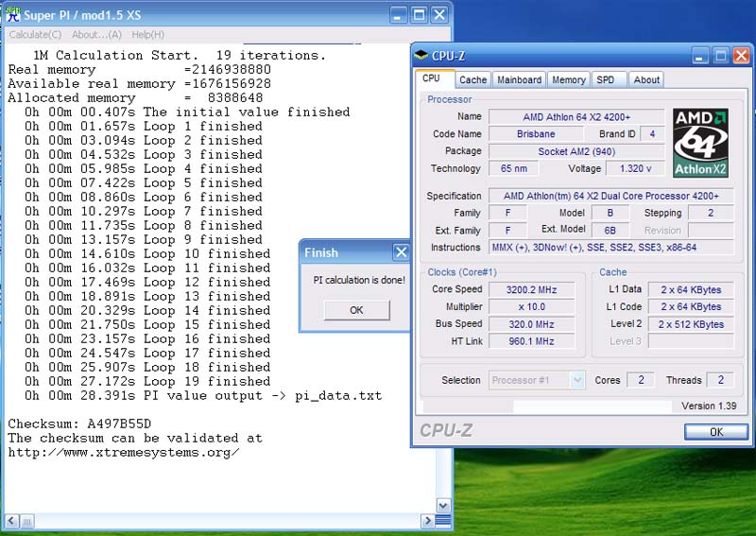The image size is (756, 536).
Task: Click the Core Speed value 3200.2 MHz
Action: coord(531,289)
